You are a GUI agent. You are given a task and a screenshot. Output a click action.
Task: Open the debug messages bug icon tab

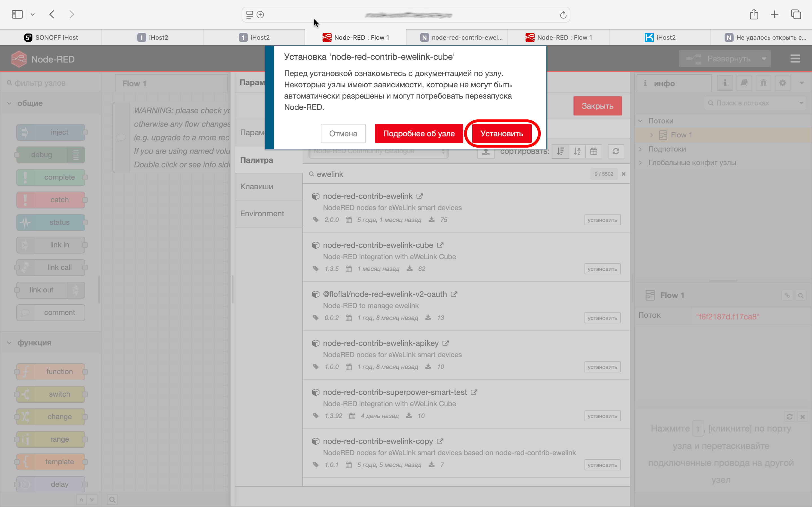763,83
